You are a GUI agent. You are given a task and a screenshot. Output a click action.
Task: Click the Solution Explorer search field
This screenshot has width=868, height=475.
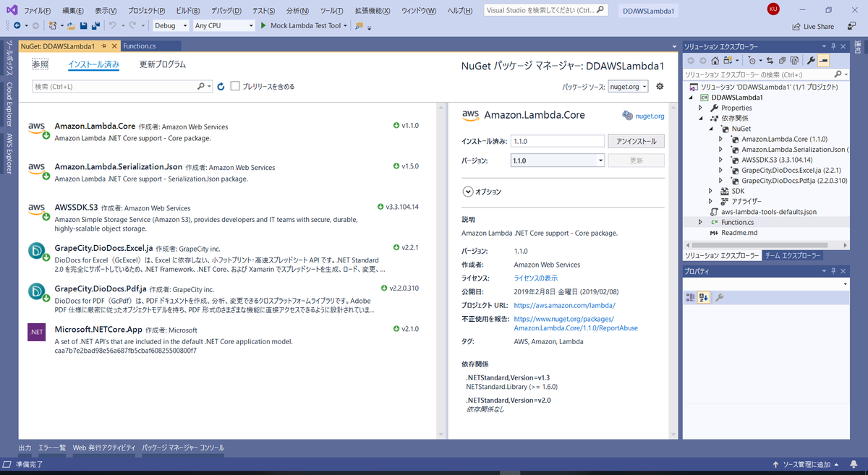tap(766, 75)
